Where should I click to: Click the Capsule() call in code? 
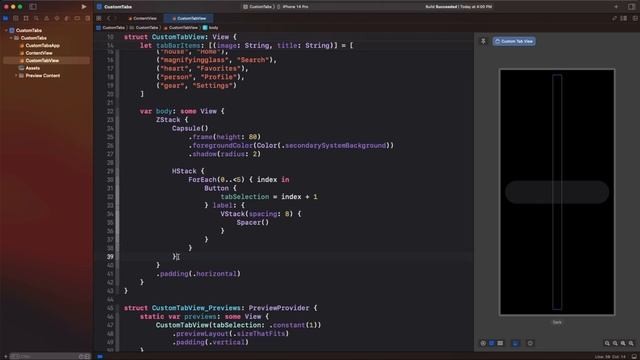[x=190, y=128]
